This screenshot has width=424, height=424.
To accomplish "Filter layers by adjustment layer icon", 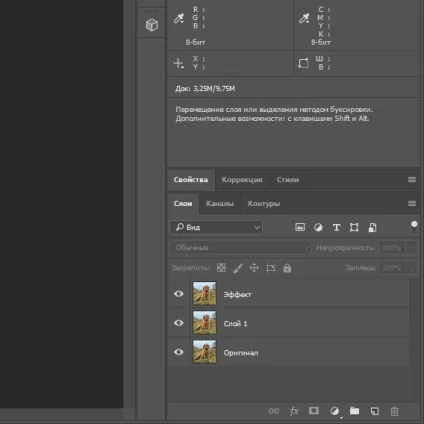I will coord(318,227).
